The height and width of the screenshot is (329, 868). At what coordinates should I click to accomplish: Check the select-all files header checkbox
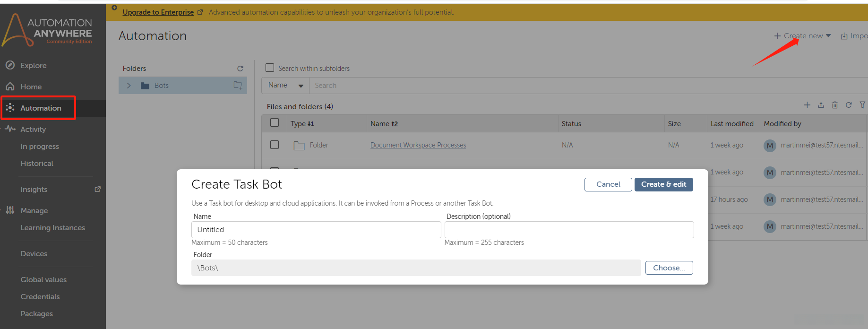pyautogui.click(x=275, y=123)
